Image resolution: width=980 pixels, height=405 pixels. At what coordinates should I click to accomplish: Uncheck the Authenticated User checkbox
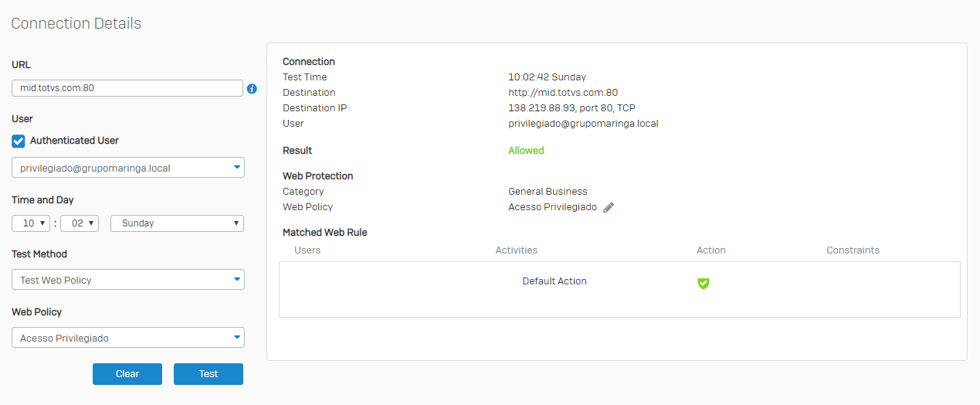click(19, 141)
